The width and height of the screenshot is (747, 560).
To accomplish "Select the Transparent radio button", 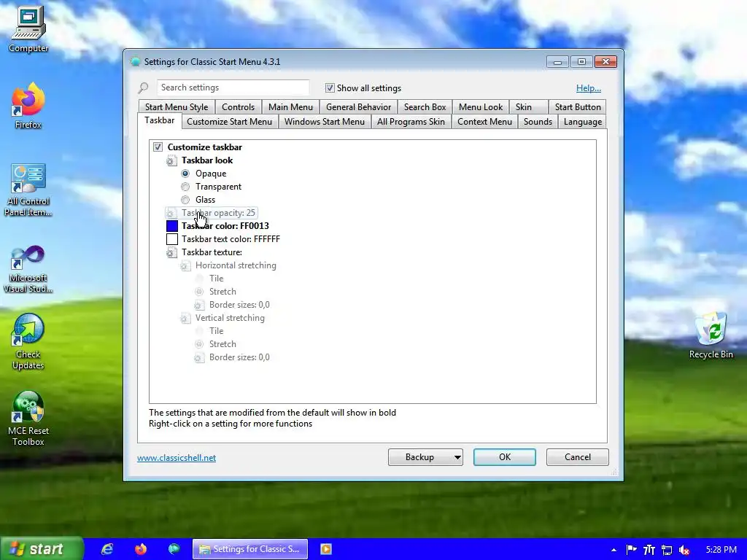I will pyautogui.click(x=185, y=187).
